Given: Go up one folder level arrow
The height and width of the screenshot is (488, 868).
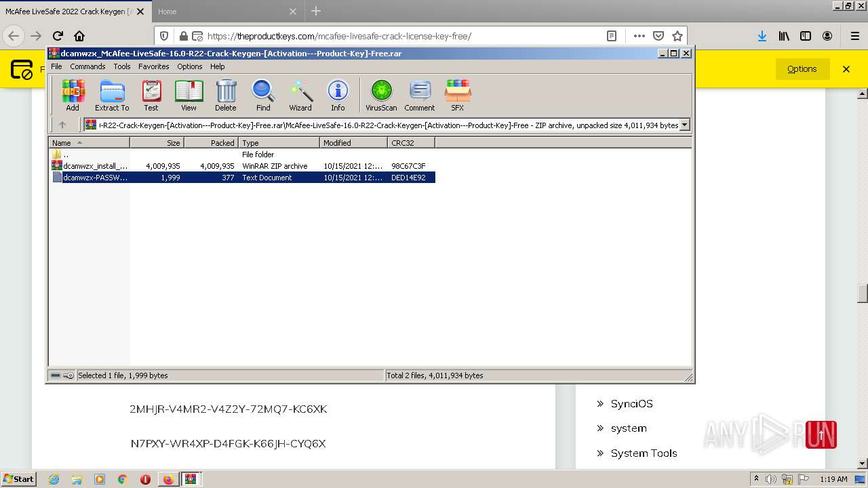Looking at the screenshot, I should 62,125.
